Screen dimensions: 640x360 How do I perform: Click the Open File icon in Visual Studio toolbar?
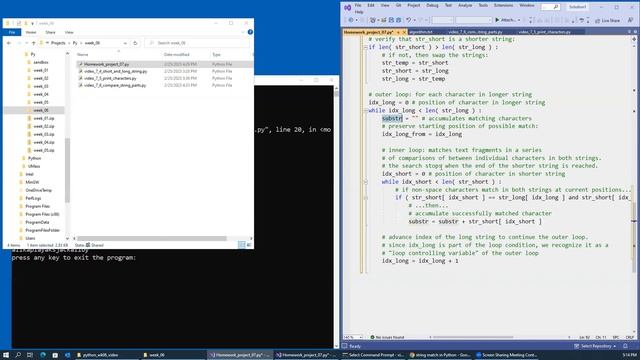point(384,20)
